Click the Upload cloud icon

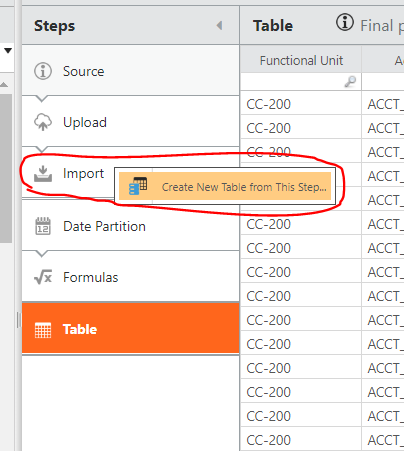(43, 122)
